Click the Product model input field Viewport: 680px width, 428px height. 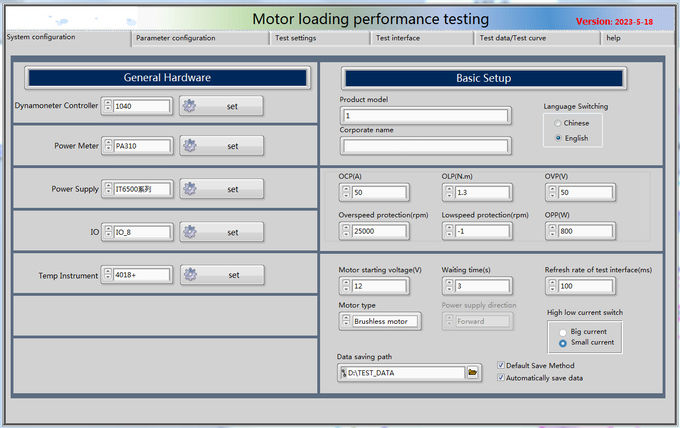(425, 115)
